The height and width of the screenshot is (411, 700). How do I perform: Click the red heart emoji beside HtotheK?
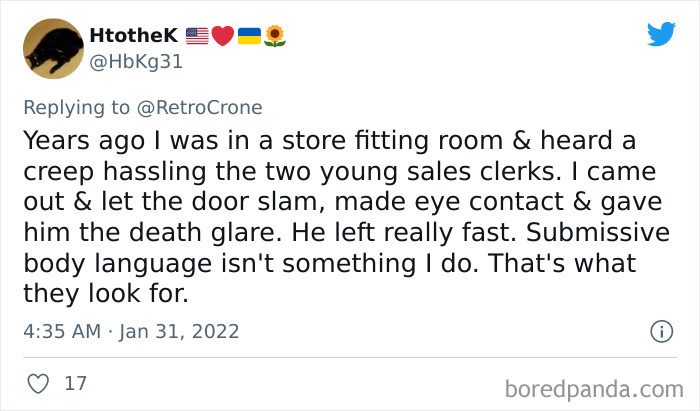point(222,36)
